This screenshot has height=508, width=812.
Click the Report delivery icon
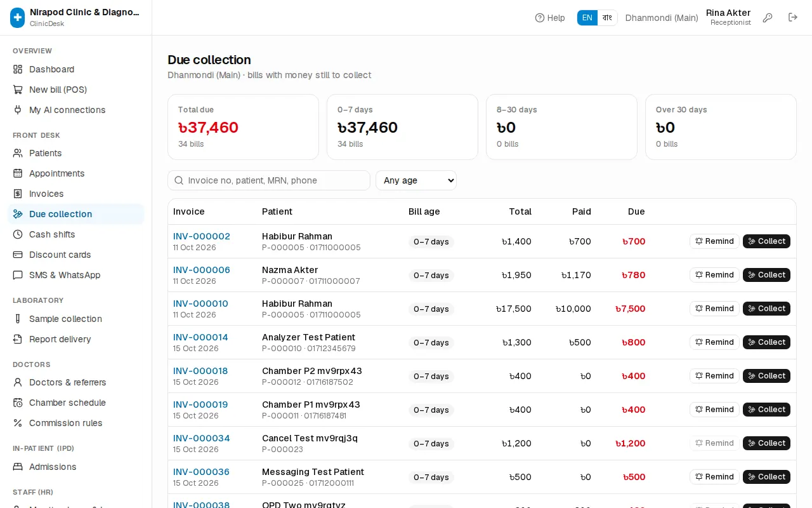click(18, 339)
